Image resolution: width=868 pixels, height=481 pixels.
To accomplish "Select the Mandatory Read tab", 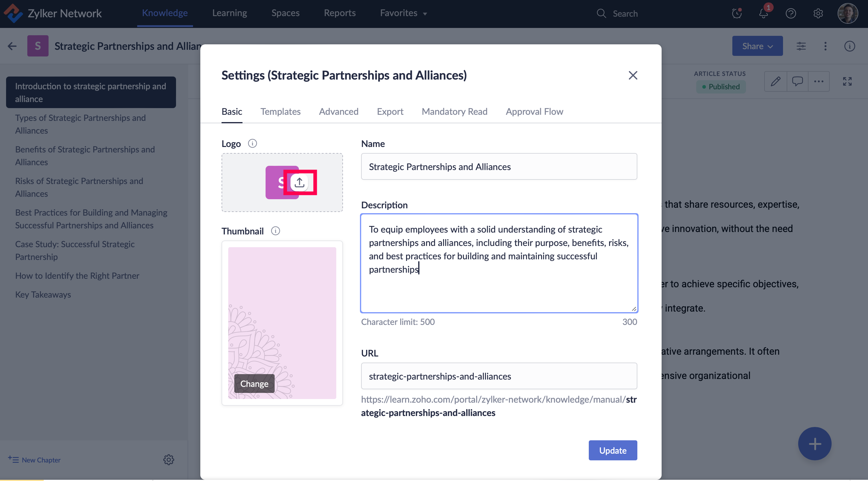I will pyautogui.click(x=454, y=111).
